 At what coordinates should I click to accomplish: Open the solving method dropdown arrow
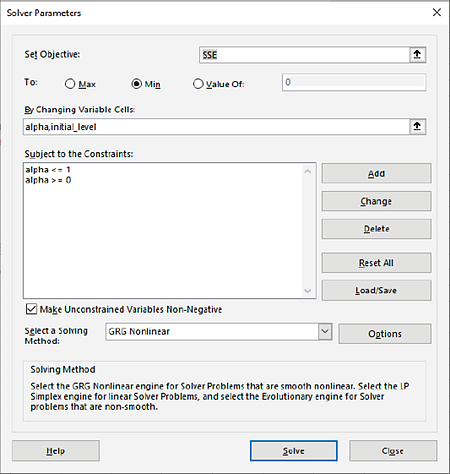[x=325, y=332]
